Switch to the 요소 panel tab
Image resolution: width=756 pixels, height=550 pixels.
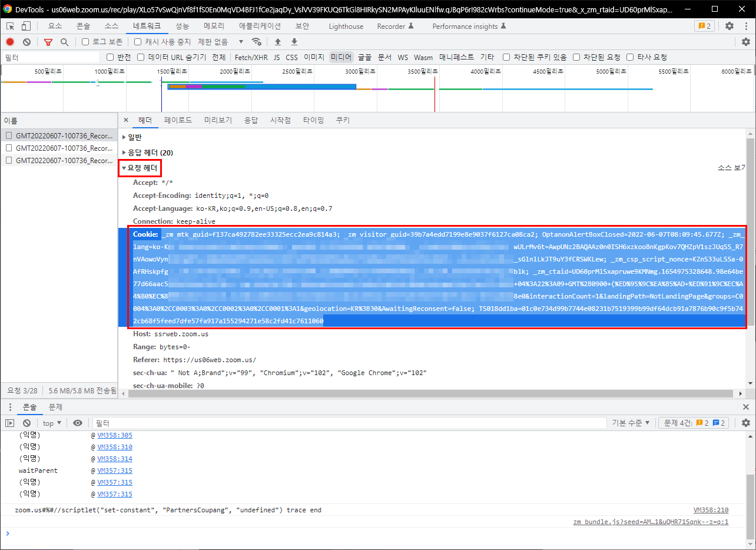(x=55, y=26)
